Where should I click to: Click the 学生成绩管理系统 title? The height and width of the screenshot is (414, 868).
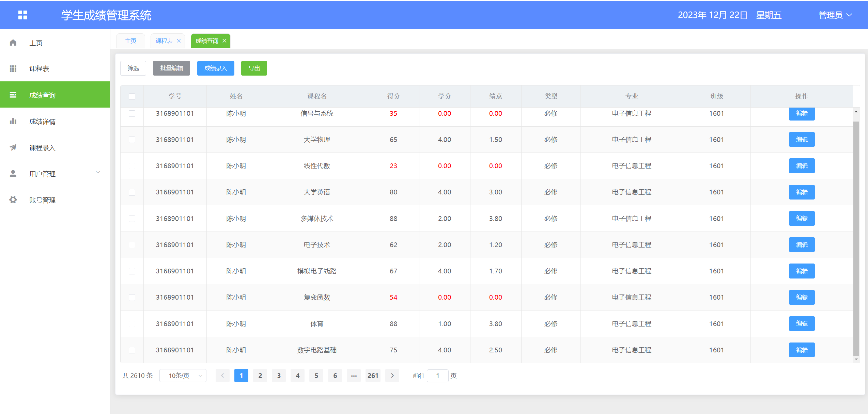click(x=106, y=15)
